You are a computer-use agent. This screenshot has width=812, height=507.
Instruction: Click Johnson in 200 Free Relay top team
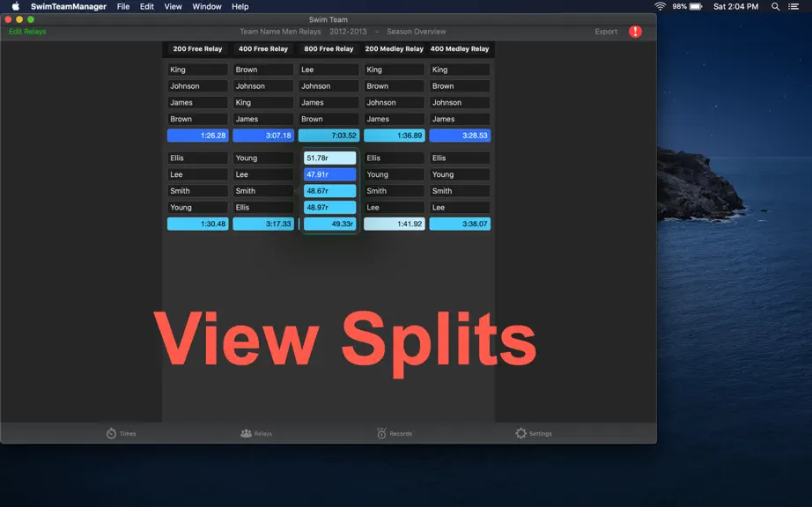click(198, 86)
